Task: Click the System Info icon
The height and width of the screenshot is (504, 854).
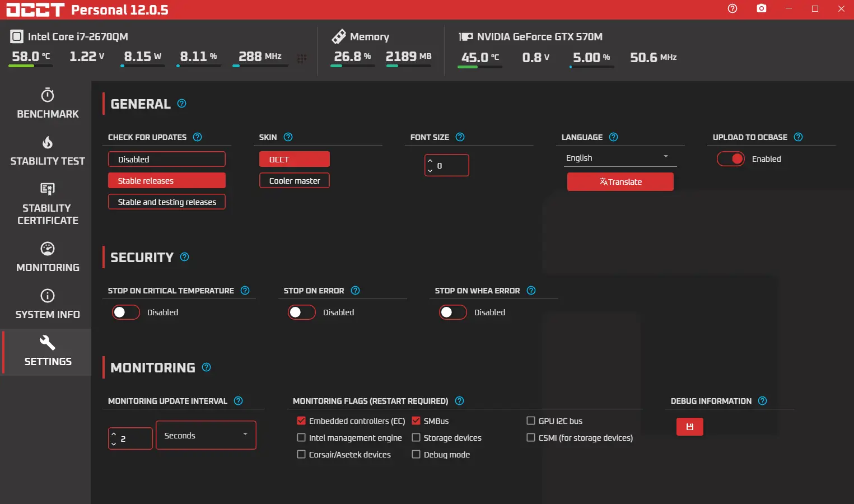Action: [48, 295]
